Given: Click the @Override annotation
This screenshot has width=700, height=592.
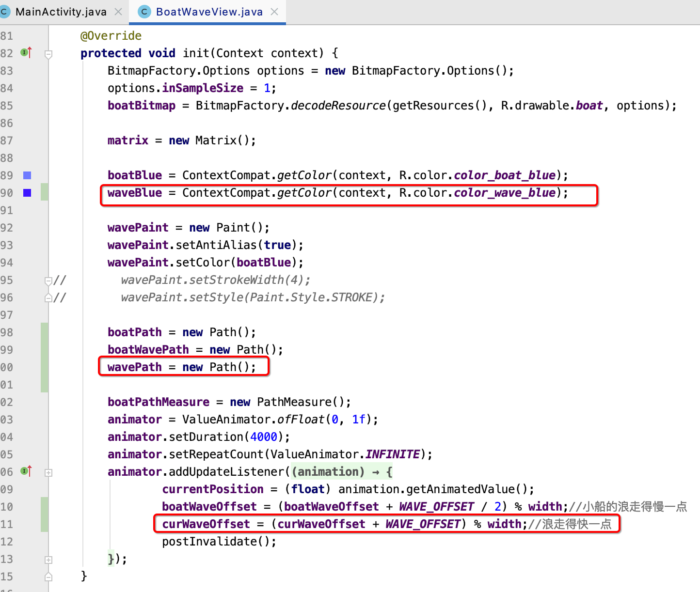Looking at the screenshot, I should pyautogui.click(x=111, y=36).
